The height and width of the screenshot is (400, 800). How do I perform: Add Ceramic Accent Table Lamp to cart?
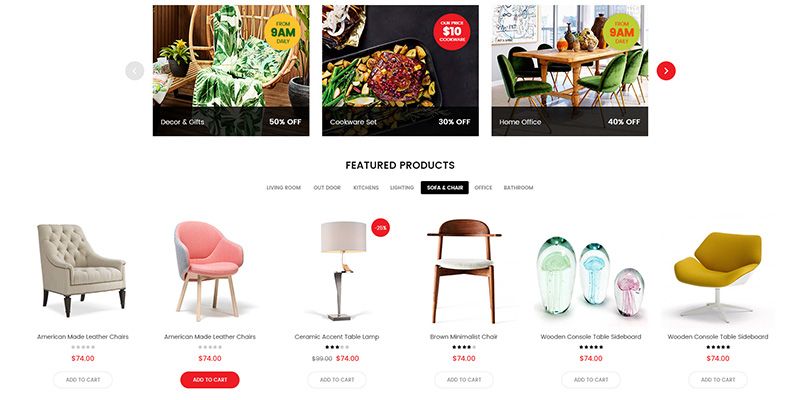337,380
